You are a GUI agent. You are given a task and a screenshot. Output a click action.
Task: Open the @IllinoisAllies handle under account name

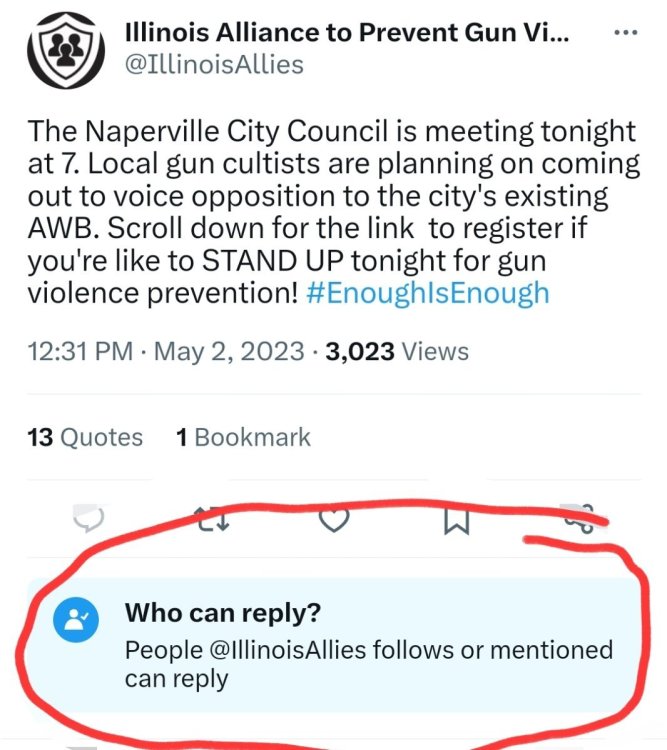tap(214, 65)
